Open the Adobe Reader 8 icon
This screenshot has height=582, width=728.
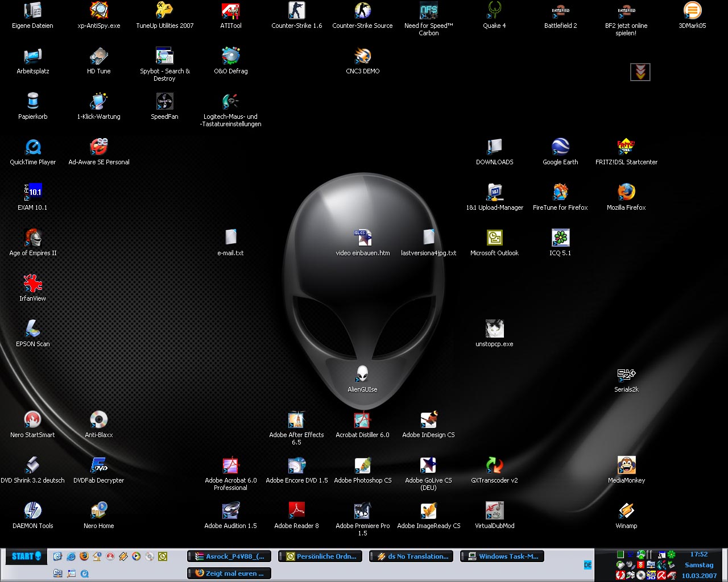[x=296, y=516]
